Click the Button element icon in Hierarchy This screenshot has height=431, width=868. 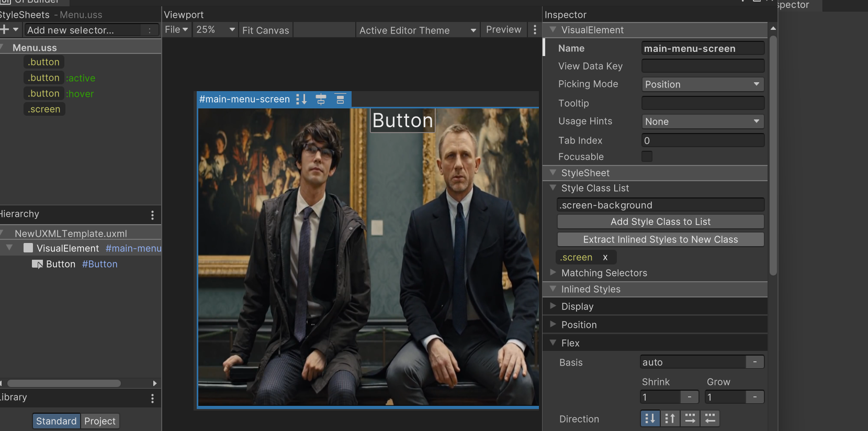[37, 264]
